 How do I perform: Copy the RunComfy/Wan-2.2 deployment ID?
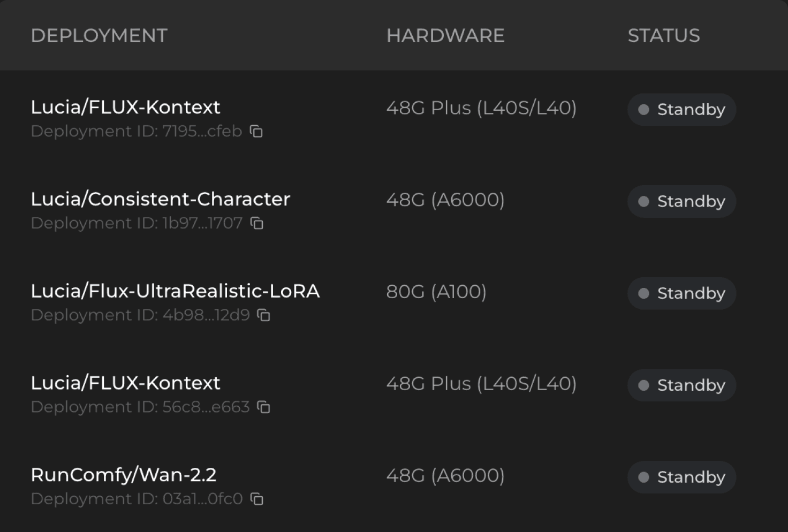coord(257,500)
